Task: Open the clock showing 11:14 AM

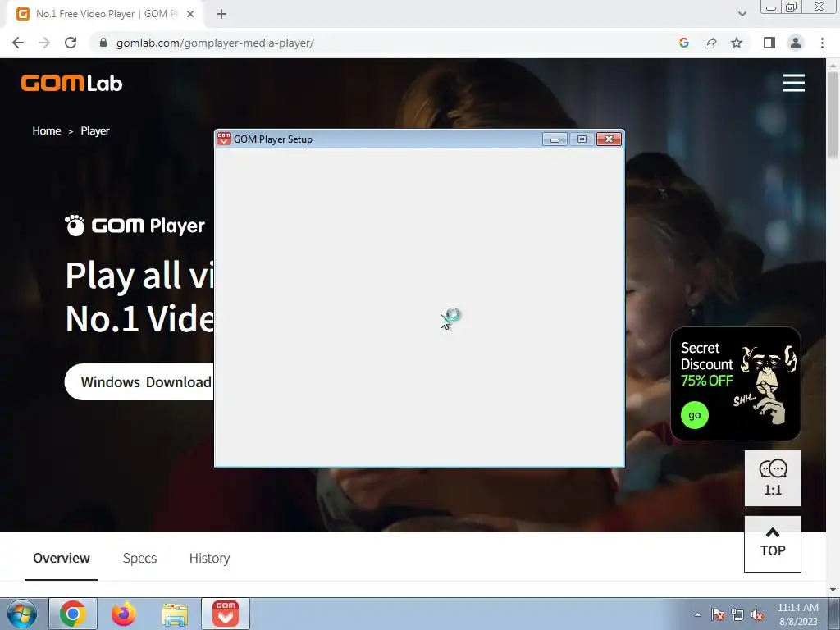Action: 797,614
